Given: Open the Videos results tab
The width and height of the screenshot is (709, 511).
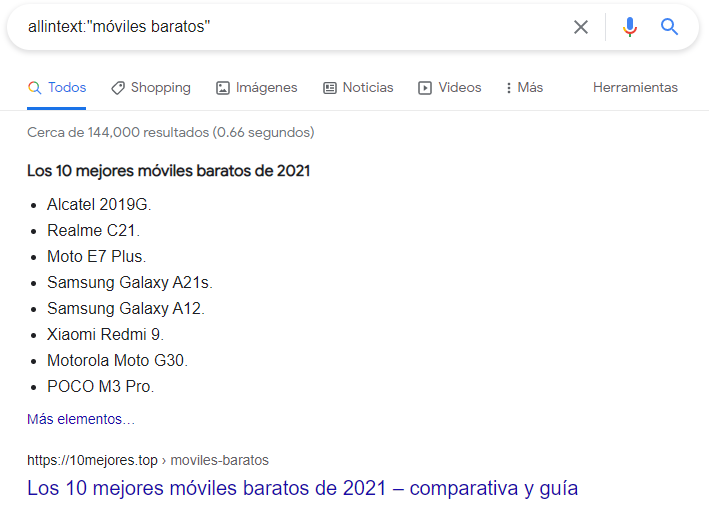Looking at the screenshot, I should click(450, 88).
